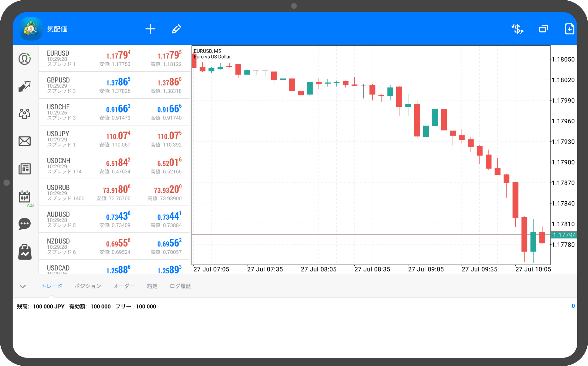The height and width of the screenshot is (366, 588).
Task: Open the quotes sidebar icon with arrows
Action: tap(25, 86)
